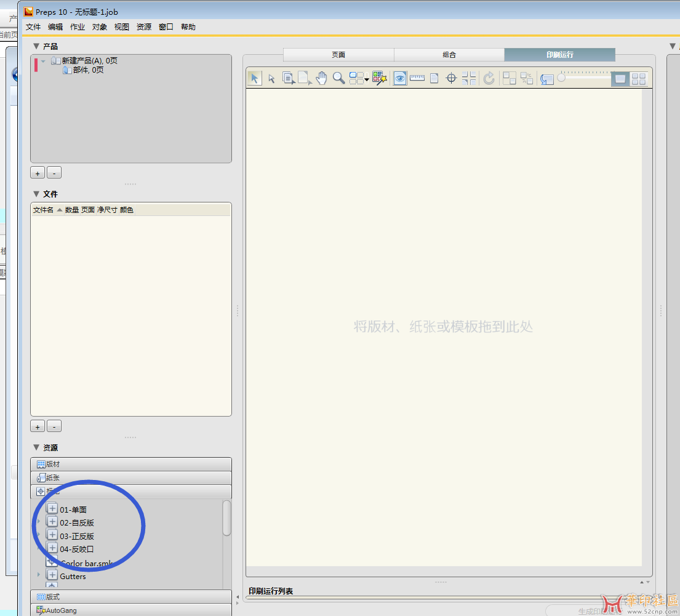Toggle the crosshair marks display icon
The width and height of the screenshot is (680, 616).
[452, 78]
